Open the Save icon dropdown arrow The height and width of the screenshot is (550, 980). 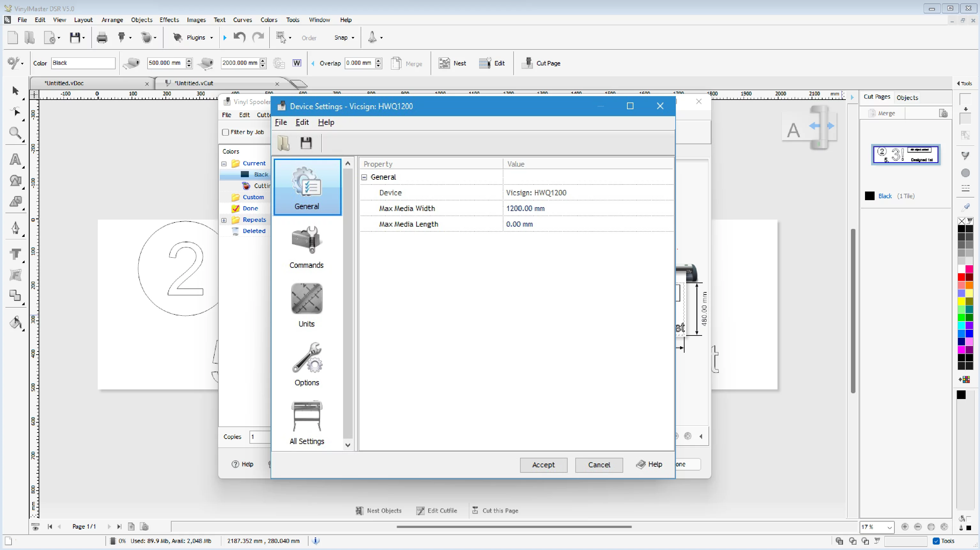(83, 38)
